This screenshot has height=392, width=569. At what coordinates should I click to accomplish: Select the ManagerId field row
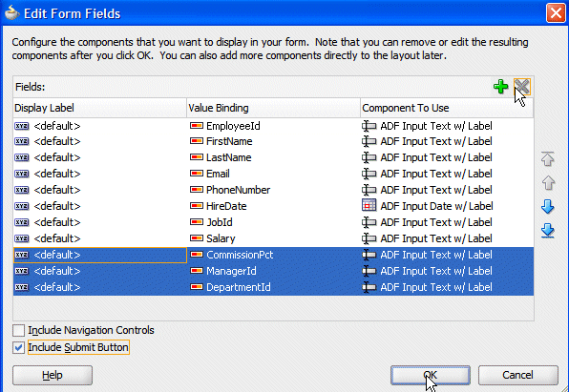(x=273, y=271)
